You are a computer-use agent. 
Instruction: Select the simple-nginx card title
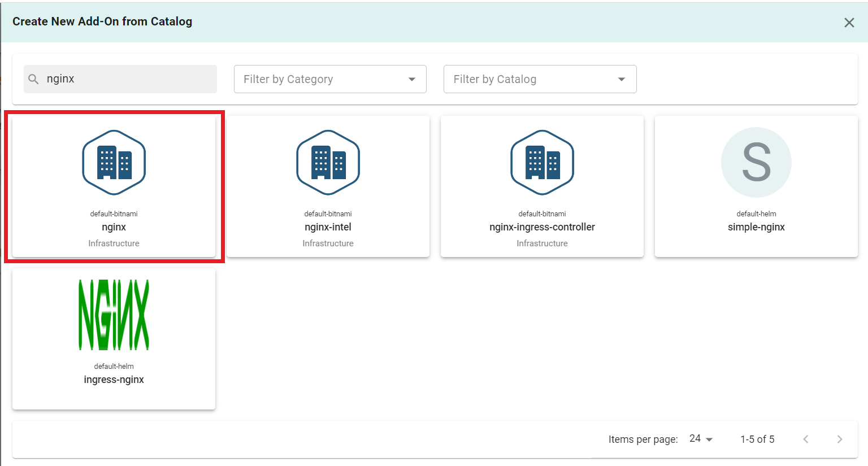(756, 227)
